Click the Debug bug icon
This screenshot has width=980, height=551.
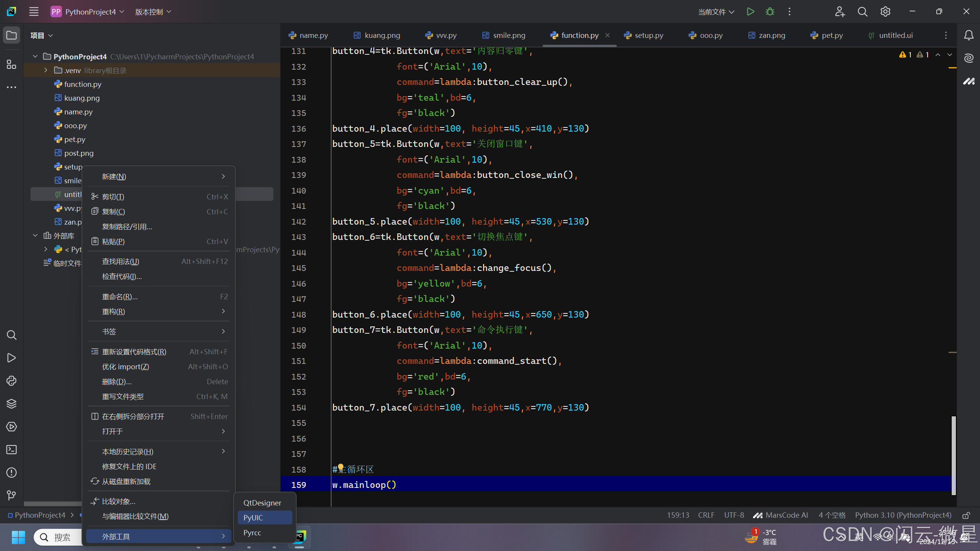(x=770, y=11)
